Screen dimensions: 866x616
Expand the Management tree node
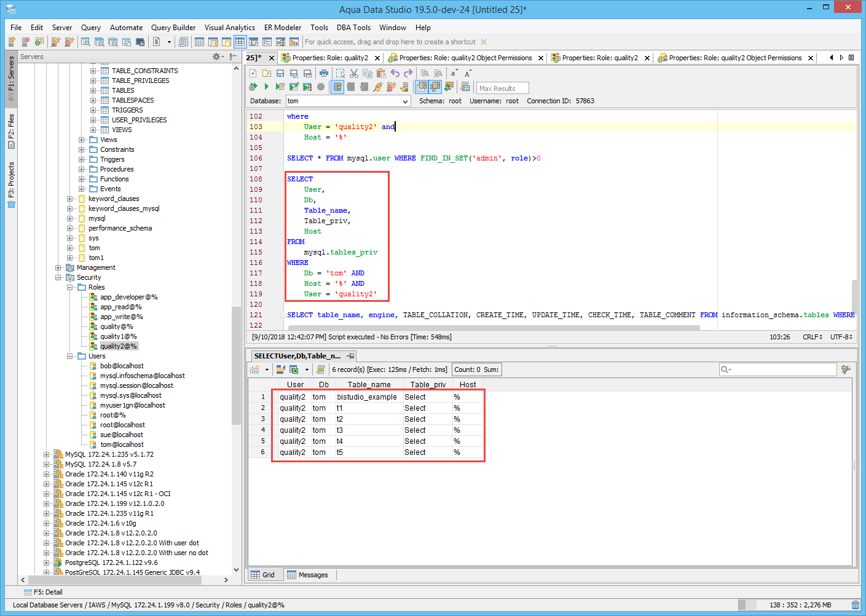pos(58,267)
